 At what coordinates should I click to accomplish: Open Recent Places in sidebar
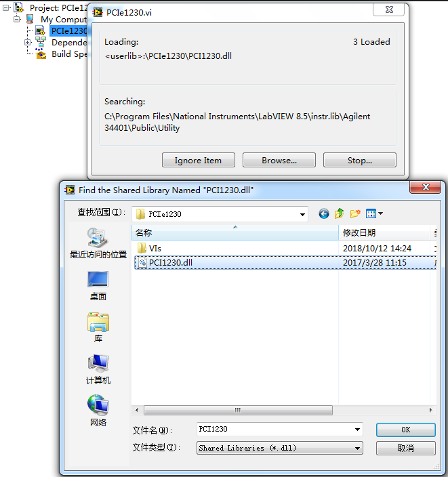point(98,243)
